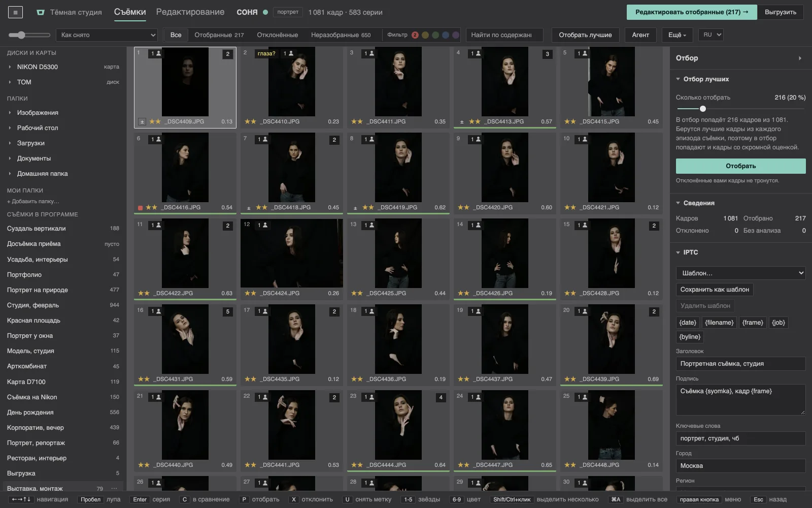The width and height of the screenshot is (812, 508).
Task: Open series badge 2 on _DSC4439.JPG
Action: (654, 311)
